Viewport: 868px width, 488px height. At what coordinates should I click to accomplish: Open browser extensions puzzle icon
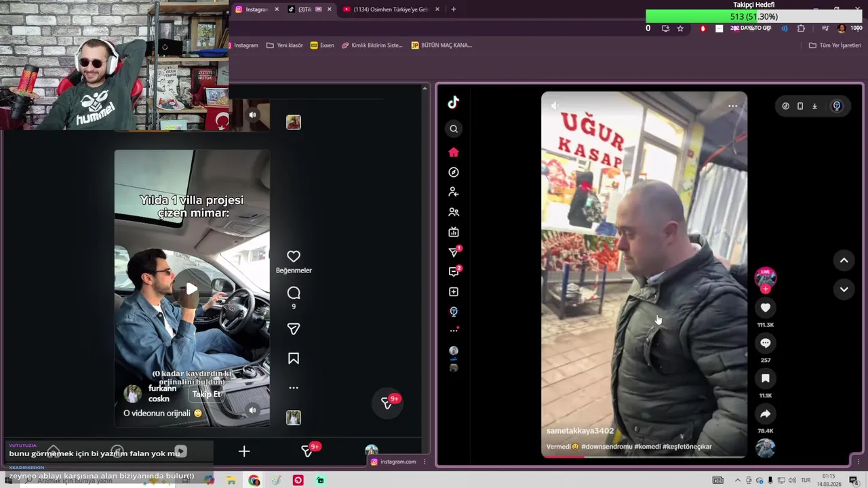point(801,28)
